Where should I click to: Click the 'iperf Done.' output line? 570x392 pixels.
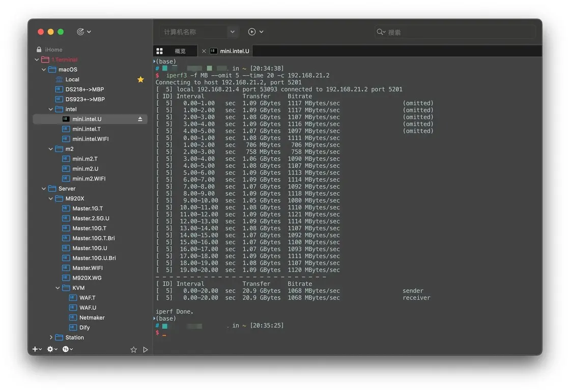(175, 312)
